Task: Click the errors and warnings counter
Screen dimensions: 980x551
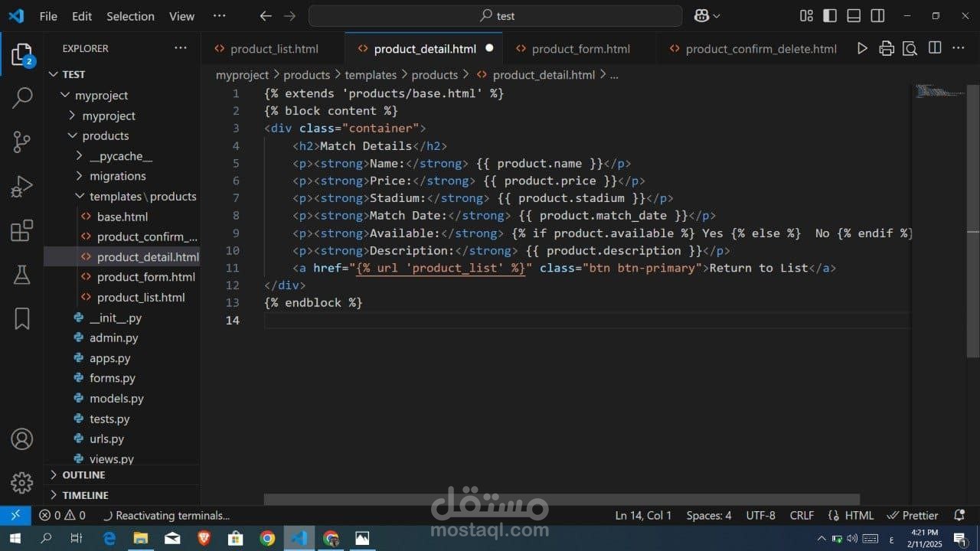Action: tap(62, 515)
